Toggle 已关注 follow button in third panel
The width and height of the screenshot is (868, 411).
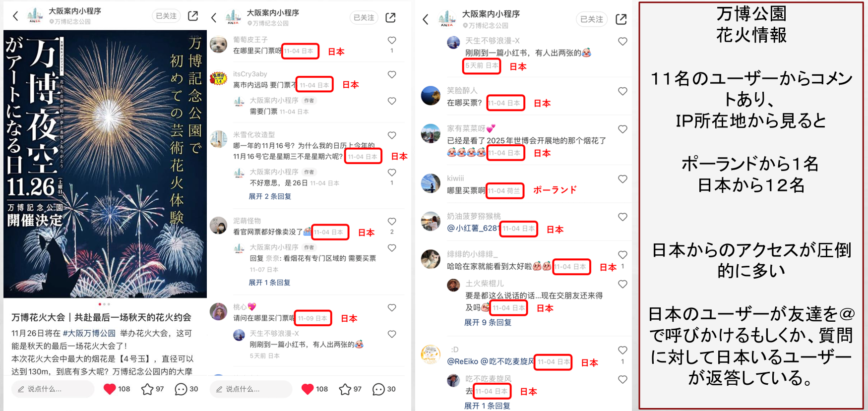tap(592, 19)
